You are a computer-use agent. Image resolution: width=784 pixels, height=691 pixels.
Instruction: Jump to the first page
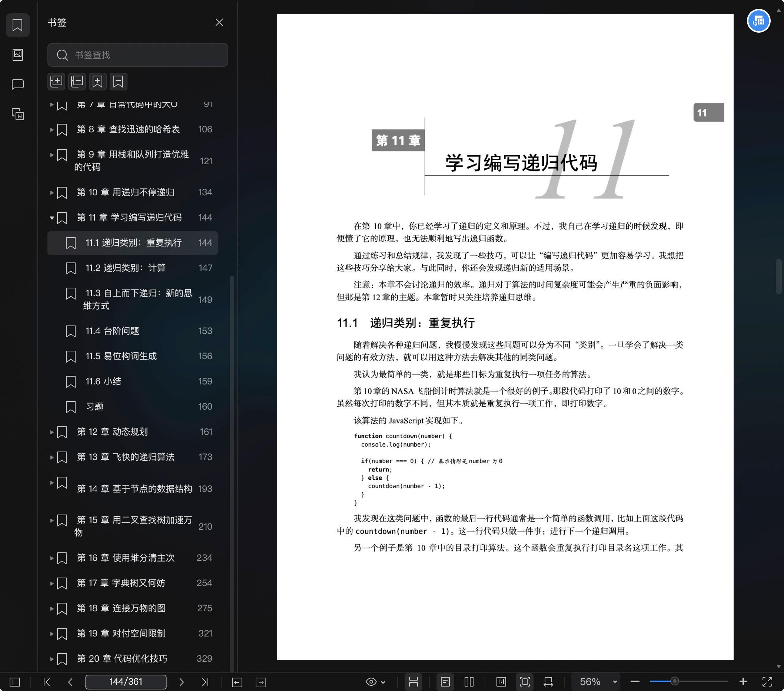(x=47, y=682)
